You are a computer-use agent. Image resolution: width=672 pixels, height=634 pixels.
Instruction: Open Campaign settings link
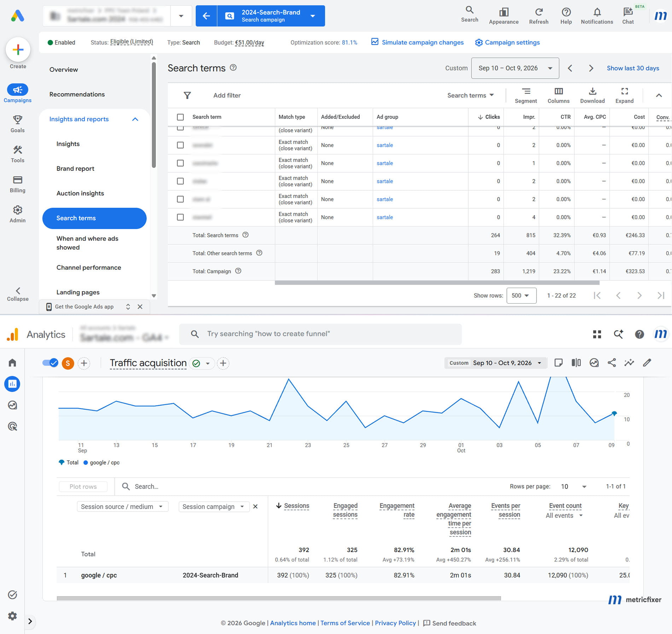pyautogui.click(x=507, y=42)
